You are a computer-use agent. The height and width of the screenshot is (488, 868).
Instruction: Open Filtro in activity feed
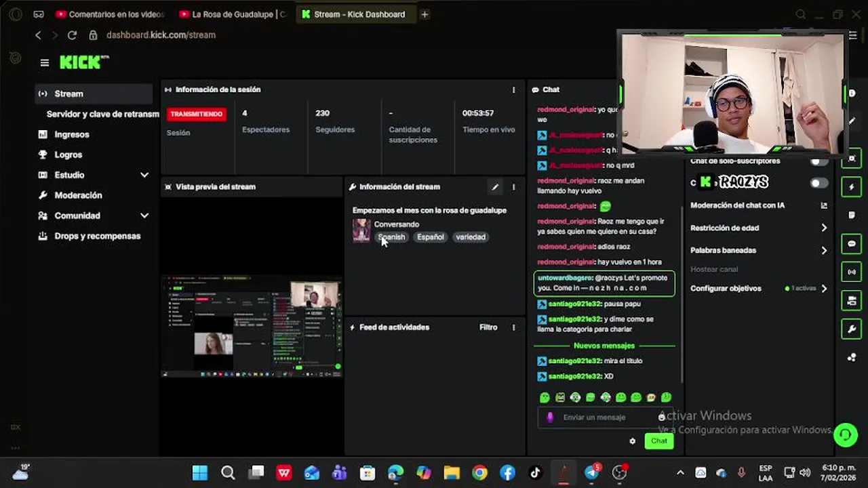click(x=488, y=327)
